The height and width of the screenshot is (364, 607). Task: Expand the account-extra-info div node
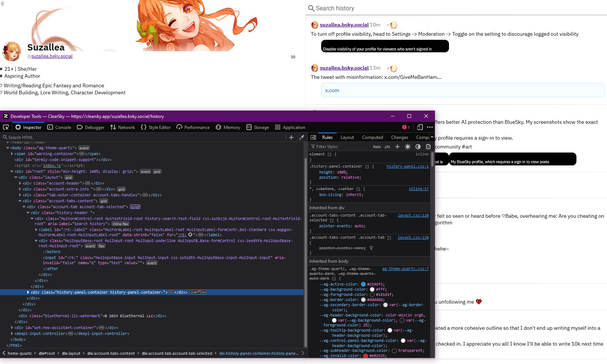click(20, 189)
